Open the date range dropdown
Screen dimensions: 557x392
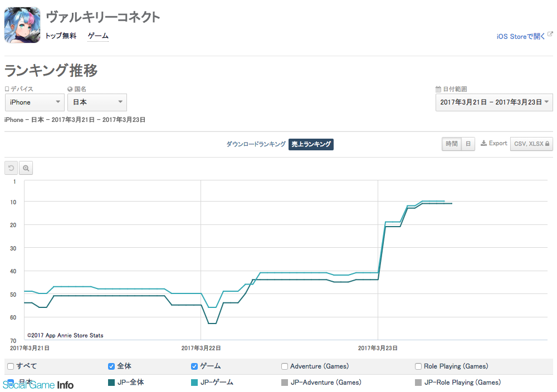pos(494,102)
